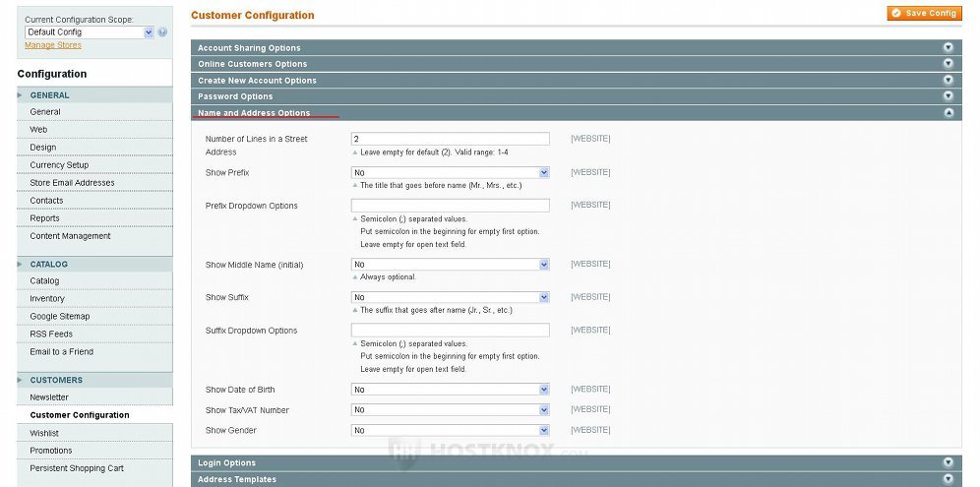Open Newsletter configuration link
The width and height of the screenshot is (980, 487).
point(49,396)
